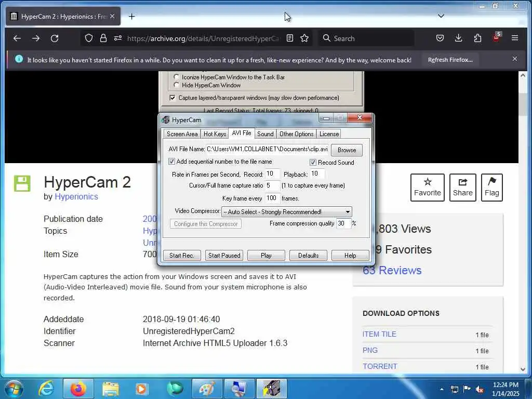
Task: Open the Firefox hamburger application menu
Action: click(515, 38)
